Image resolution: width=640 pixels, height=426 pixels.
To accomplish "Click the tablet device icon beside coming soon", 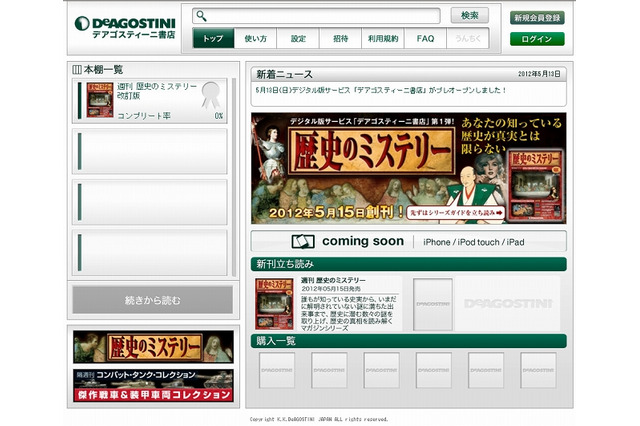I will [x=303, y=242].
